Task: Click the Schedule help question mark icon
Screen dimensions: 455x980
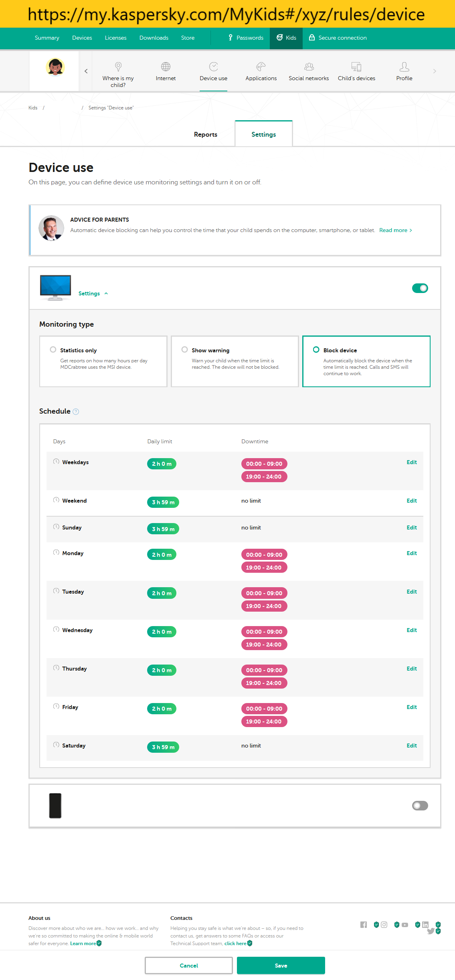Action: 76,412
